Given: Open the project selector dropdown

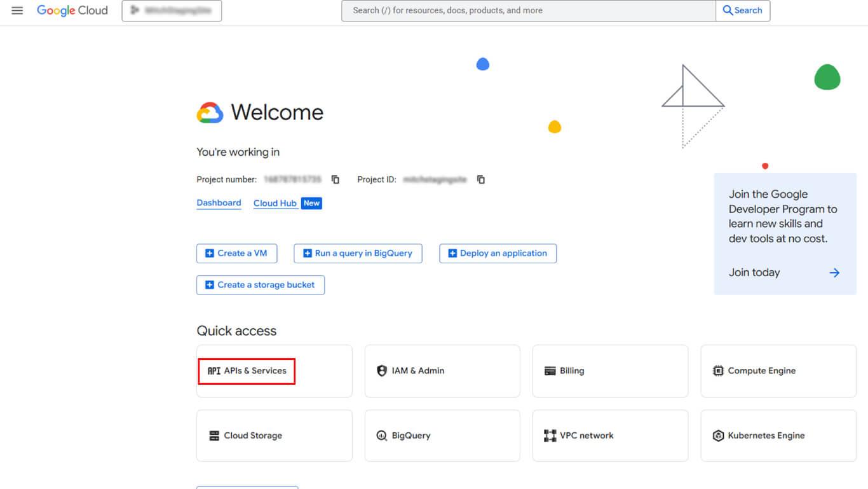Looking at the screenshot, I should tap(172, 11).
